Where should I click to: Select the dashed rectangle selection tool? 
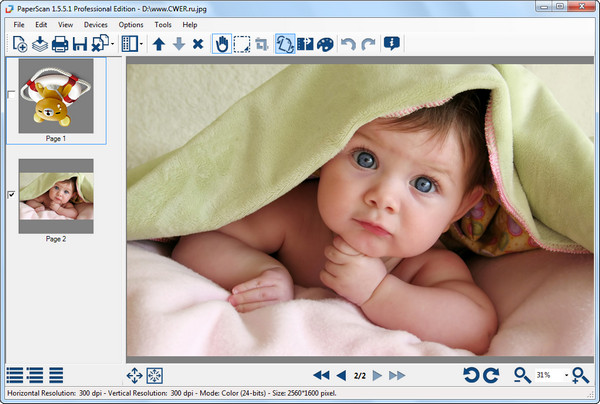pyautogui.click(x=242, y=44)
